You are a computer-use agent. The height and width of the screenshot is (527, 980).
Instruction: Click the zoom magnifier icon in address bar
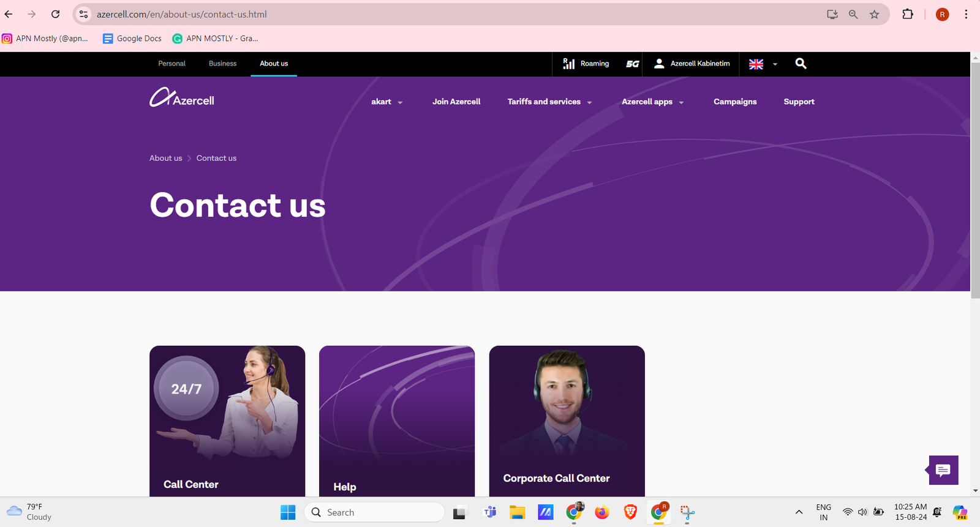click(x=853, y=14)
